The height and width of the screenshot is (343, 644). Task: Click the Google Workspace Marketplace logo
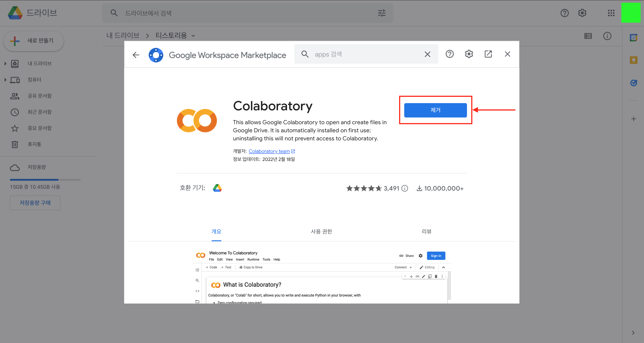(x=156, y=55)
